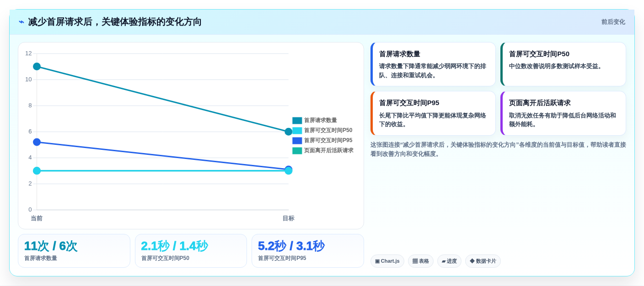Click 首屏可交互时间P95 legend label text
Viewport: 644px width, 286px height.
328,141
